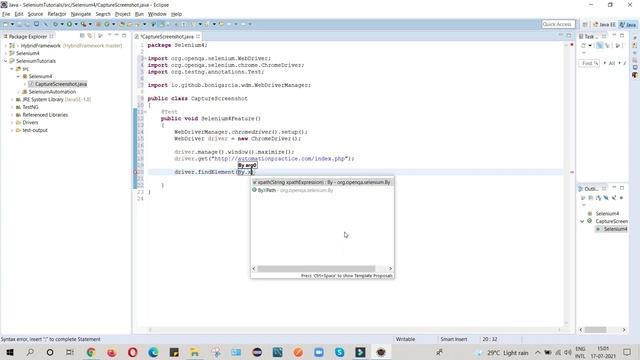Collapse the SeleniumTutorials project node
Viewport: 640px width, 360px height.
pyautogui.click(x=6, y=61)
